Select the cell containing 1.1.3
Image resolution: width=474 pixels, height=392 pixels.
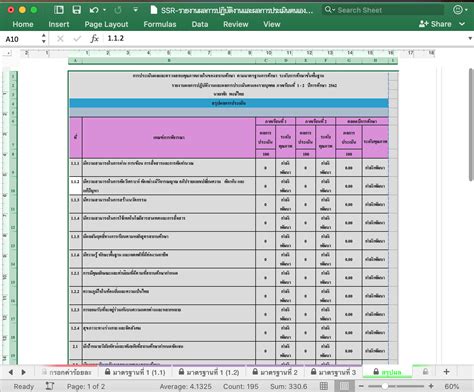(76, 204)
